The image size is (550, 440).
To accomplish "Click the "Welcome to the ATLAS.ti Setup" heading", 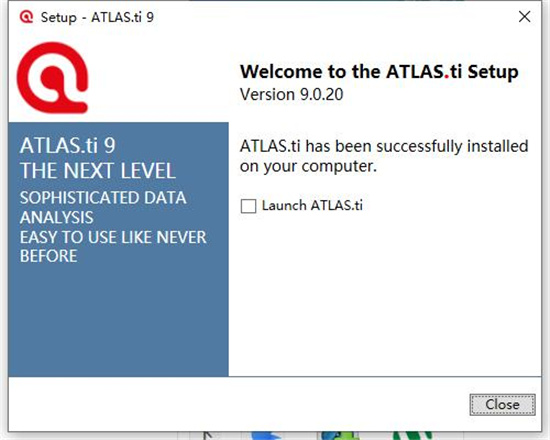I will tap(379, 72).
